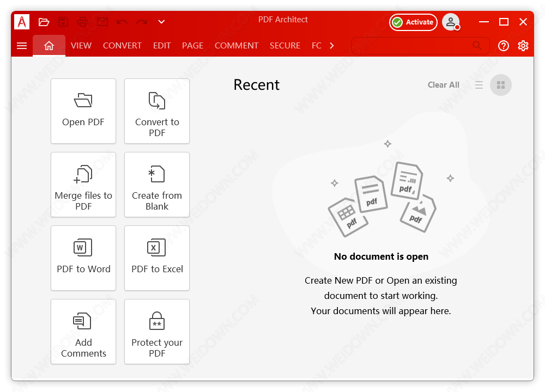This screenshot has height=392, width=545.
Task: Open the PAGE tab
Action: click(192, 46)
